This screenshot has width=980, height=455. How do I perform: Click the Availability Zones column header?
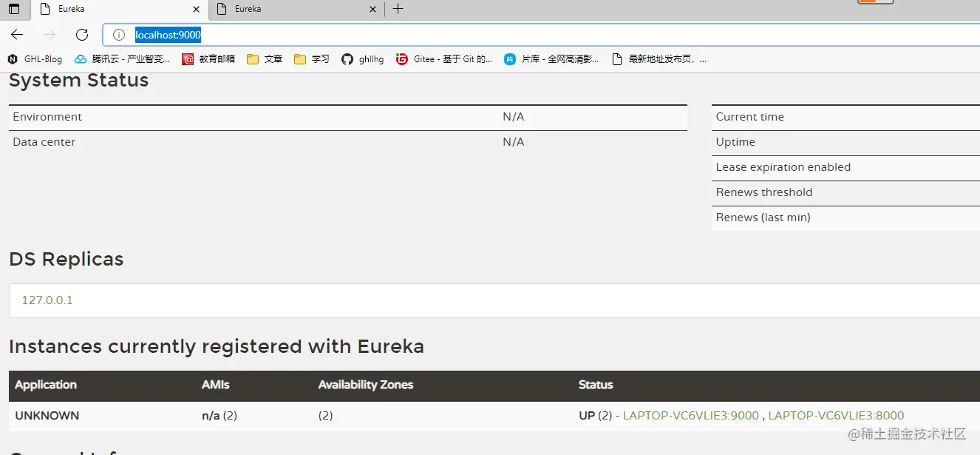(366, 385)
